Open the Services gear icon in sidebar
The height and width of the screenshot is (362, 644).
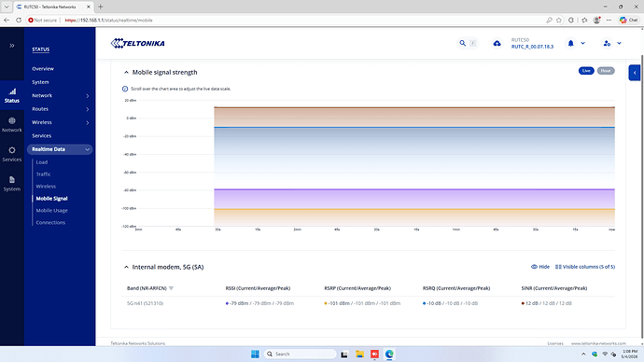click(x=12, y=154)
